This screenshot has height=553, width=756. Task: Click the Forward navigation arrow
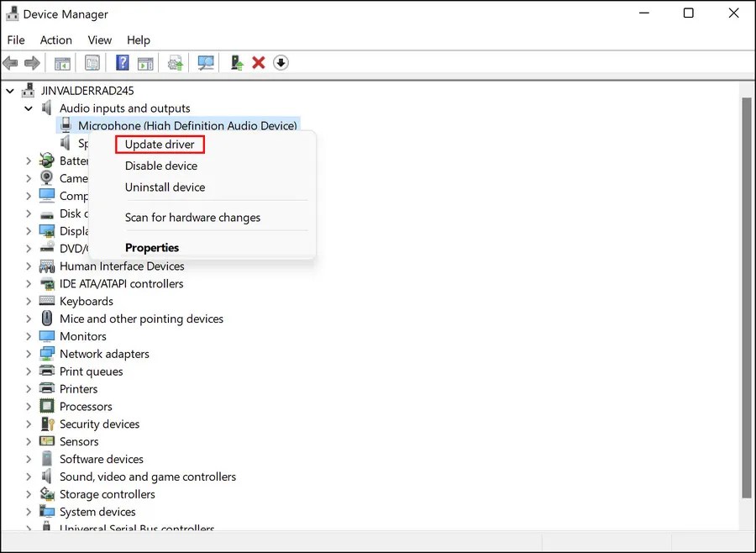tap(32, 62)
